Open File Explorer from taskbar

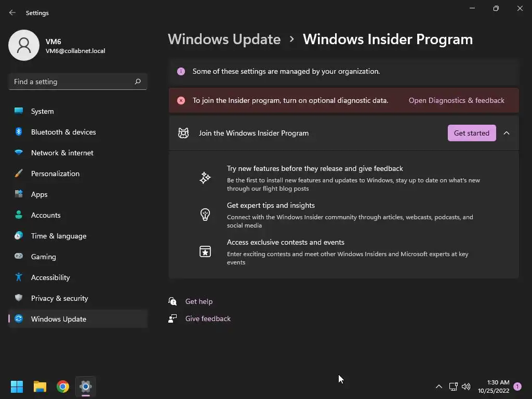tap(40, 387)
